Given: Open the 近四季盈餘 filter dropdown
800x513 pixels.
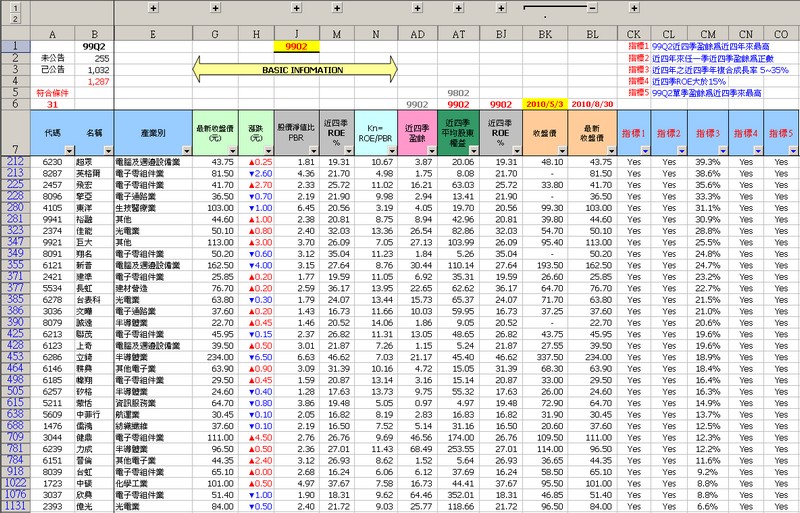Looking at the screenshot, I should (432, 151).
